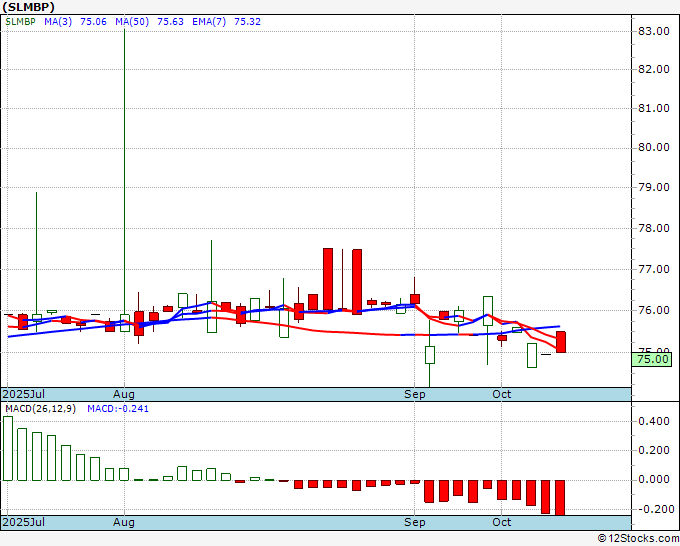This screenshot has width=680, height=546.
Task: Click the 0.200 MACD axis label
Action: click(x=654, y=451)
